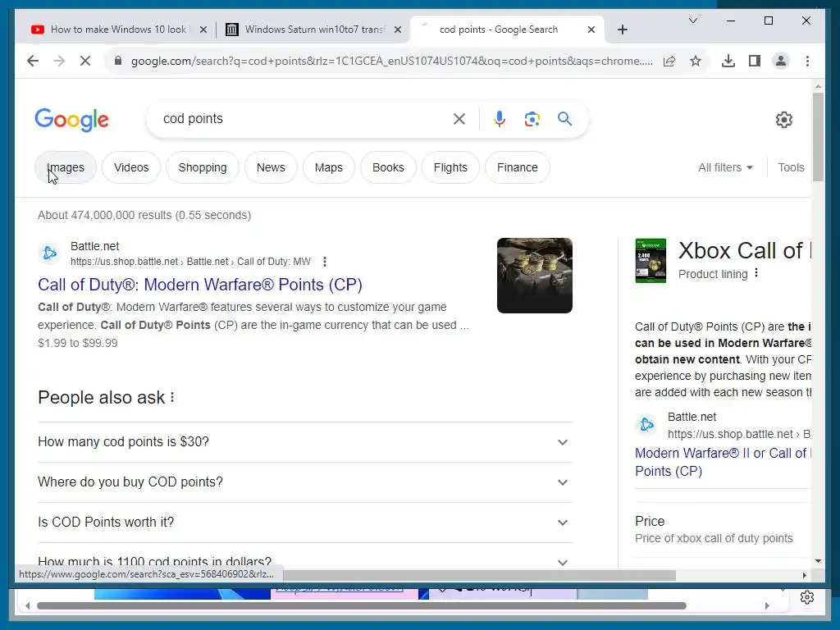Expand How many cod points is $30?
This screenshot has height=630, width=840.
tap(305, 442)
